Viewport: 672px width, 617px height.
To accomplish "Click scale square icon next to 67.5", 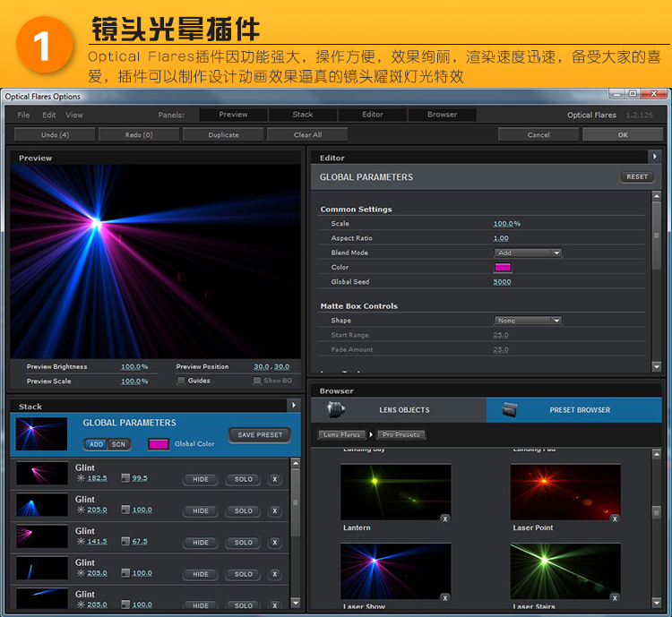I will click(x=125, y=542).
